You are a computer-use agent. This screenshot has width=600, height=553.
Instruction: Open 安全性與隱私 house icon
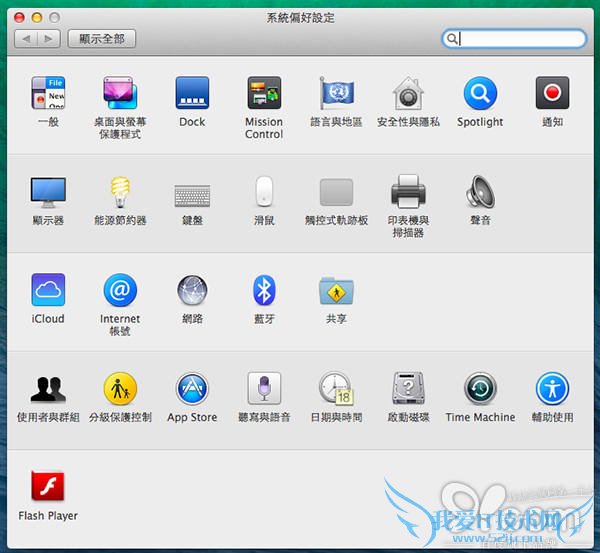(x=408, y=93)
